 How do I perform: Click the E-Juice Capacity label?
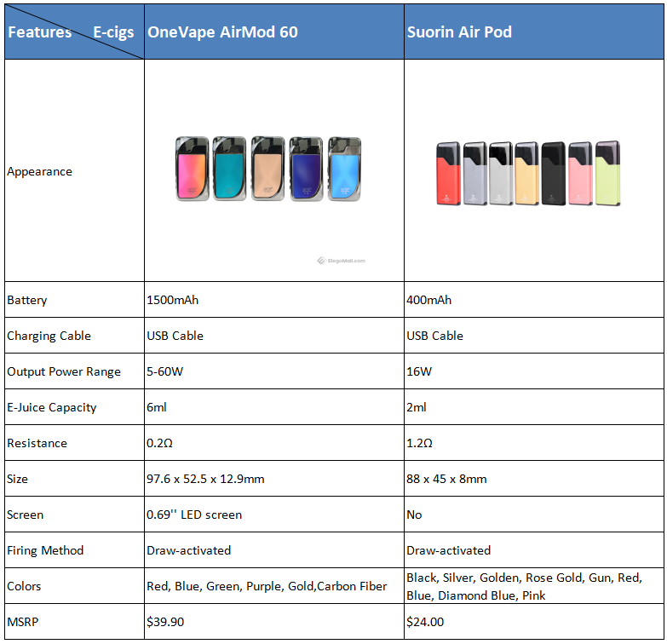tap(51, 407)
